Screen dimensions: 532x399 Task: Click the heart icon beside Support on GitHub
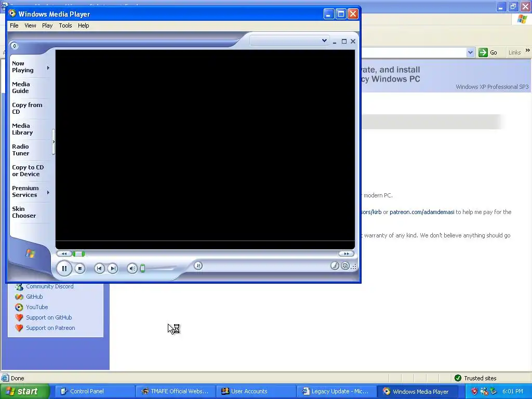coord(19,318)
